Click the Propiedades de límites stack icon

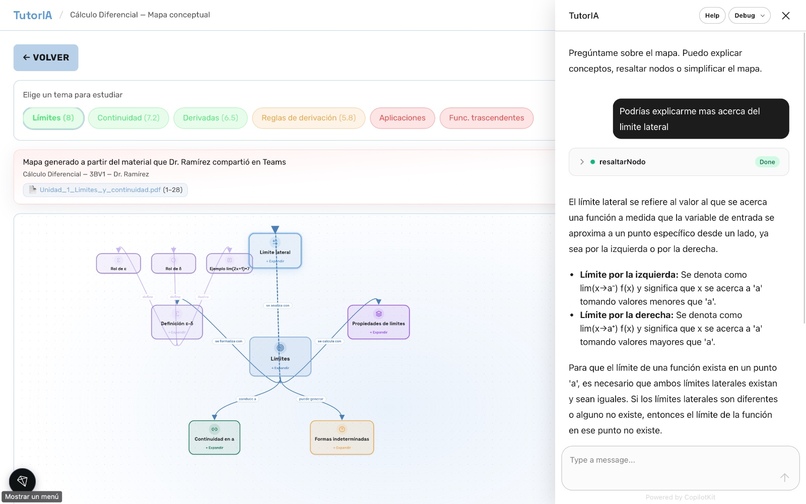coord(379,314)
